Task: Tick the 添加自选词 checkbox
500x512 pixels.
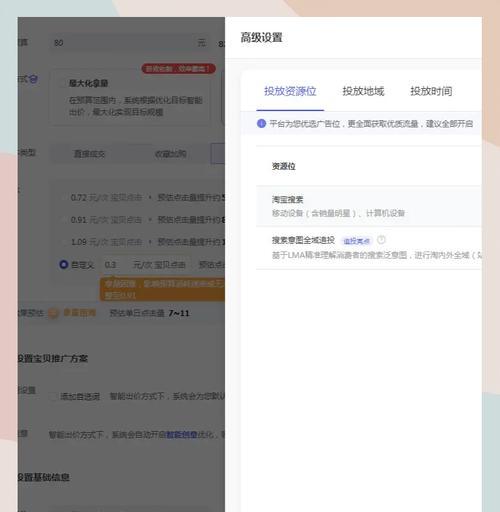Action: 53,396
